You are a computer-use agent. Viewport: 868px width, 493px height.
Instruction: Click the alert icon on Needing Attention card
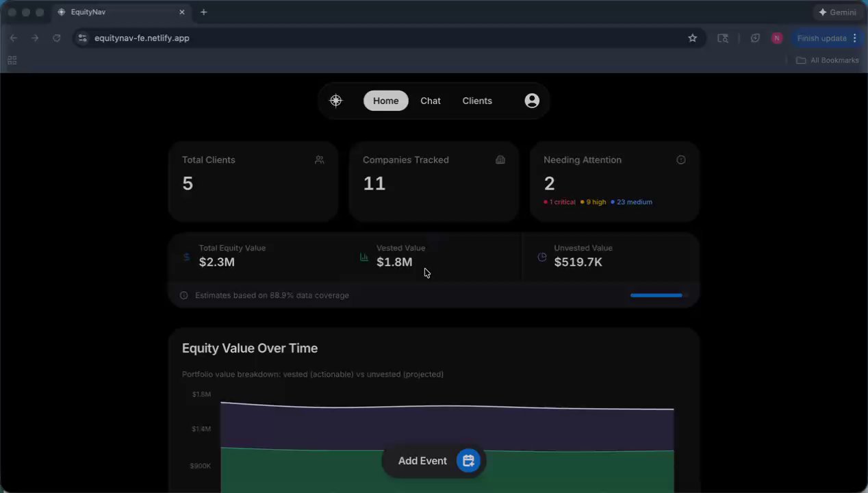(x=681, y=160)
